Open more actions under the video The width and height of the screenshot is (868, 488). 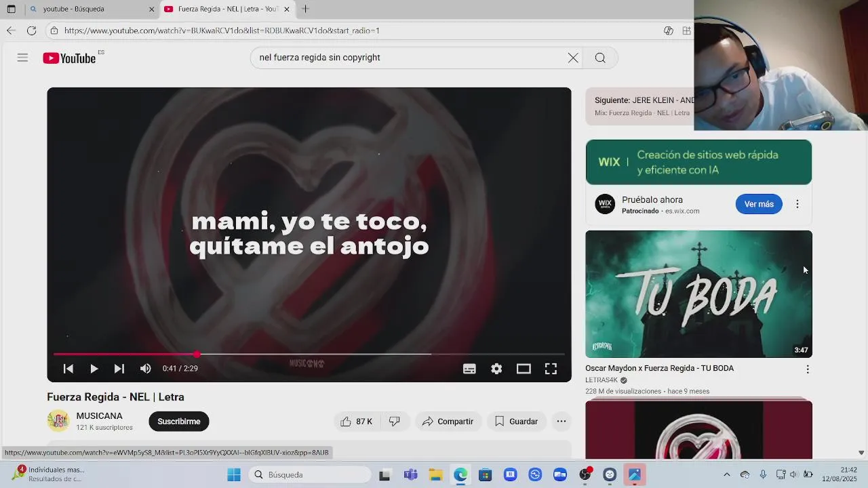[x=561, y=422]
